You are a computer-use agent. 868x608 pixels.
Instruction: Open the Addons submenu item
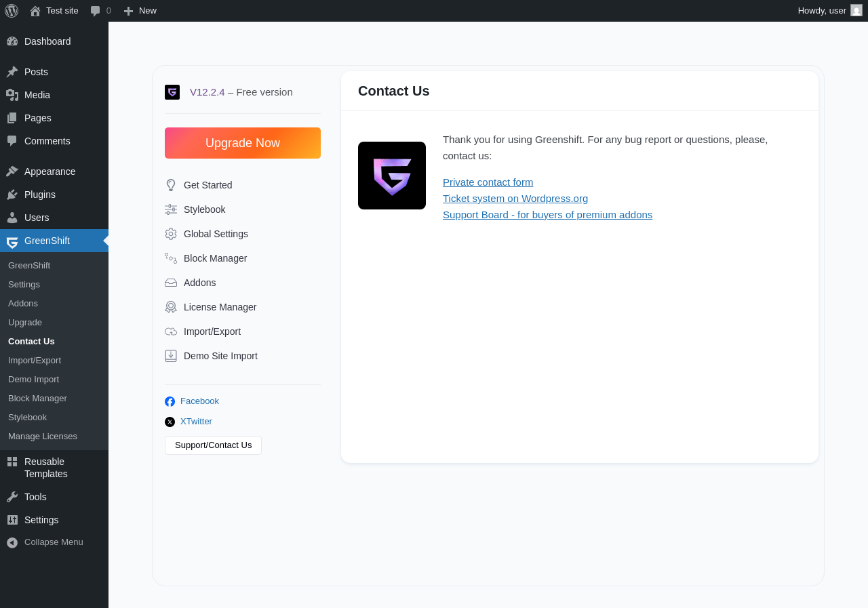click(x=23, y=303)
